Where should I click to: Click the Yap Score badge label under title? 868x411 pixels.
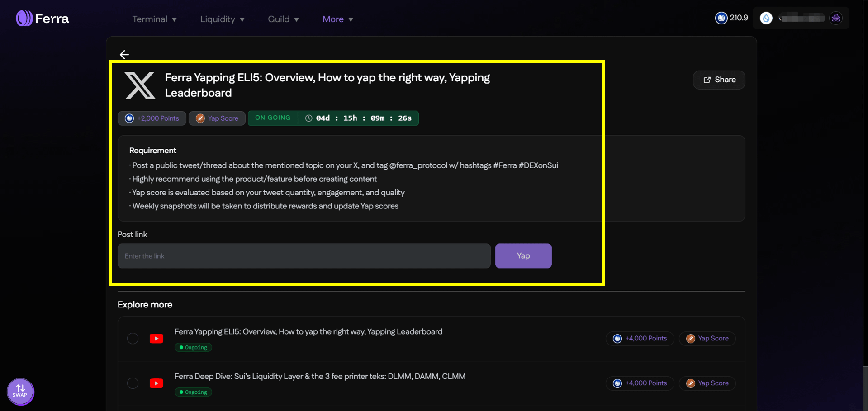tap(223, 118)
